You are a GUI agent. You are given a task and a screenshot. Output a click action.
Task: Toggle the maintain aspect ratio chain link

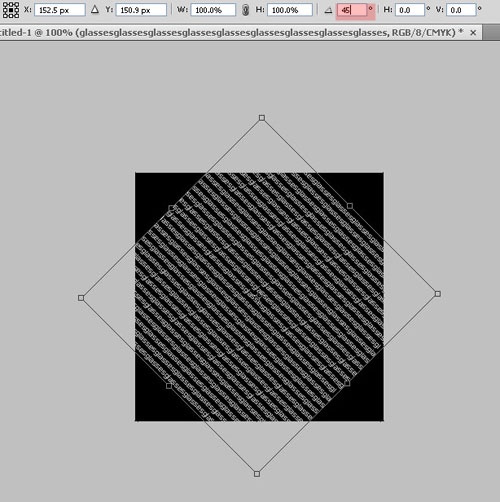coord(245,10)
